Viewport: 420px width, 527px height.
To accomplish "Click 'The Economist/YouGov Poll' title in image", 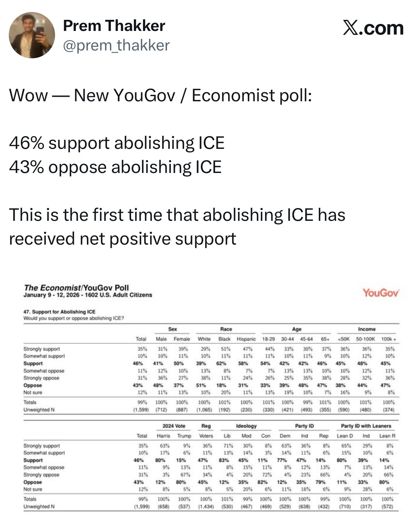I will [x=76, y=288].
